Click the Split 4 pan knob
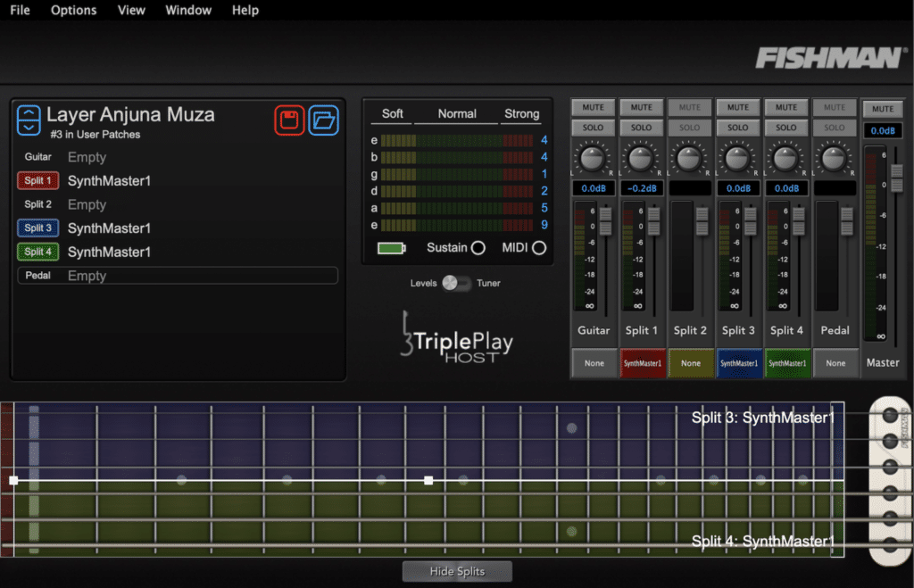 (x=785, y=158)
